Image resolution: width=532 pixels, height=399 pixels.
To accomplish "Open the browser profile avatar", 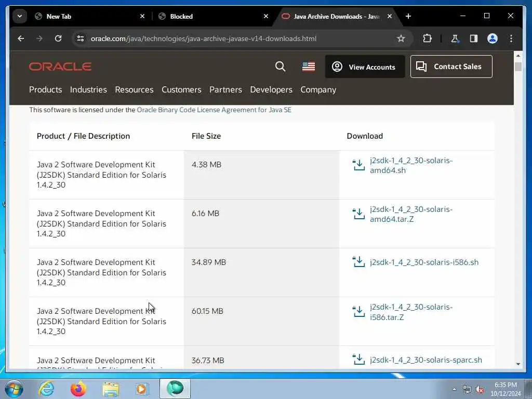I will (493, 38).
